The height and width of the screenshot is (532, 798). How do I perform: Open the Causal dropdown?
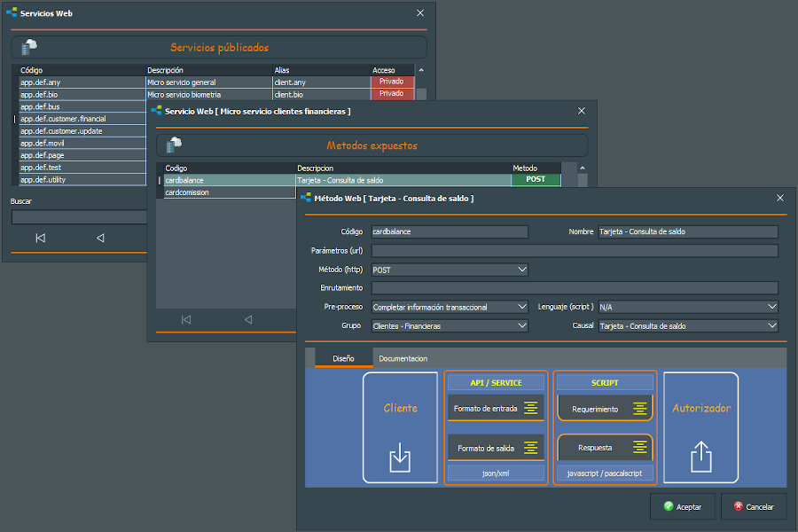pyautogui.click(x=771, y=325)
